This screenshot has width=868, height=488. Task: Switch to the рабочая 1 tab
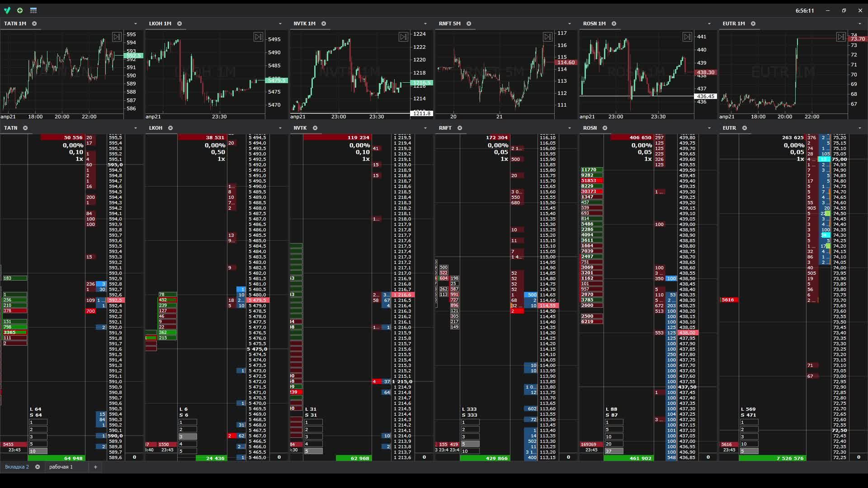tap(61, 467)
